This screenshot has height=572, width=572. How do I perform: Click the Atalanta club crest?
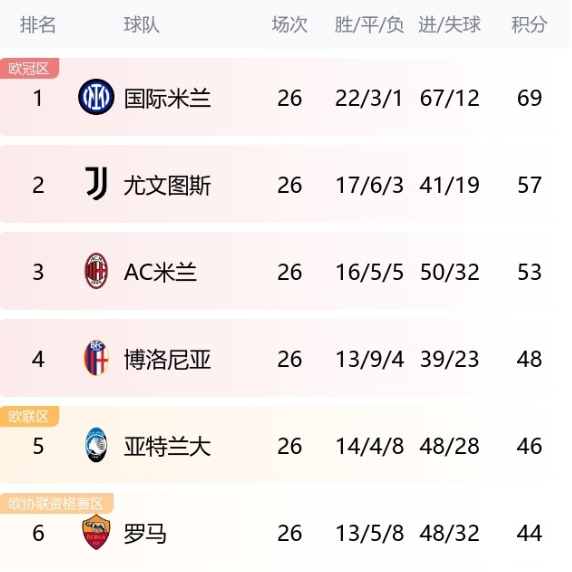point(96,445)
